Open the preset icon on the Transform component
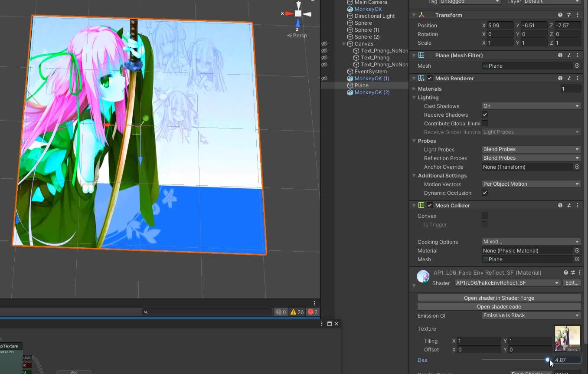Viewport: 588px width, 374px height. [569, 14]
